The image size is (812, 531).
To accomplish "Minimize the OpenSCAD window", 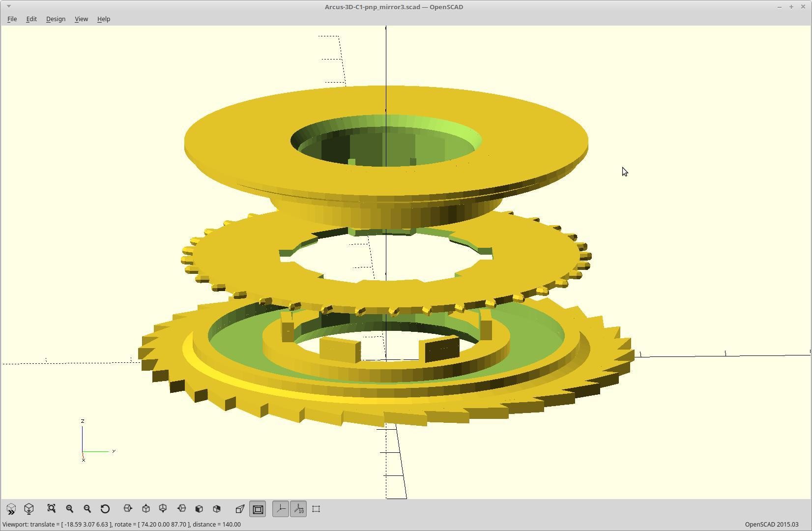I will pyautogui.click(x=780, y=7).
